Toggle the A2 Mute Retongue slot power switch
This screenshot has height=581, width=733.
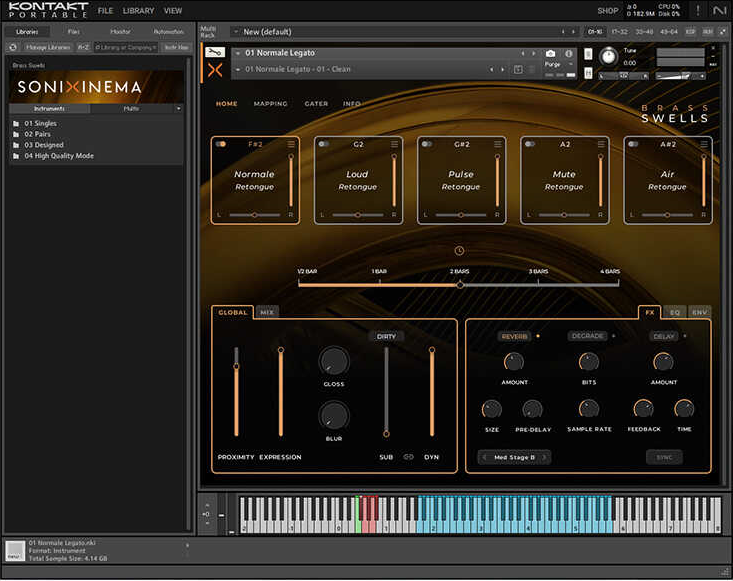tap(530, 144)
